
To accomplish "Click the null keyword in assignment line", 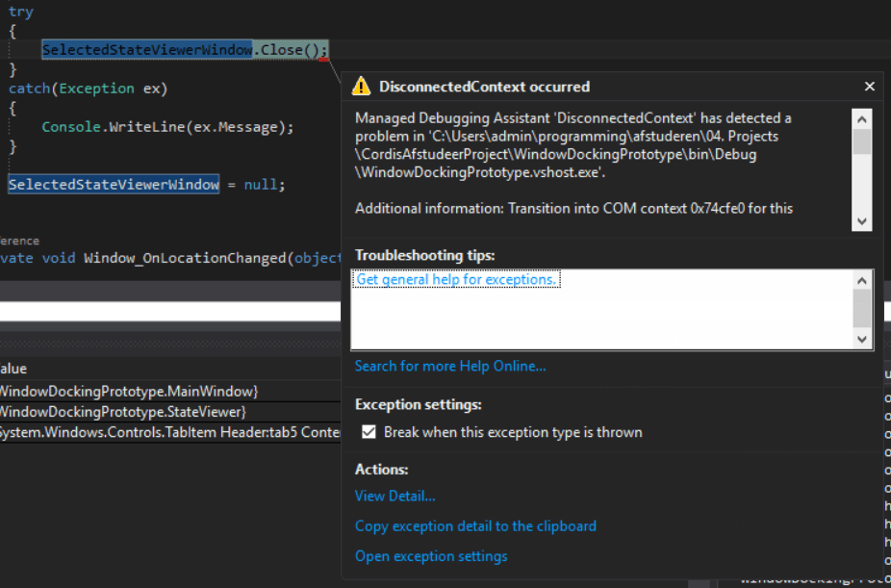I will [261, 184].
